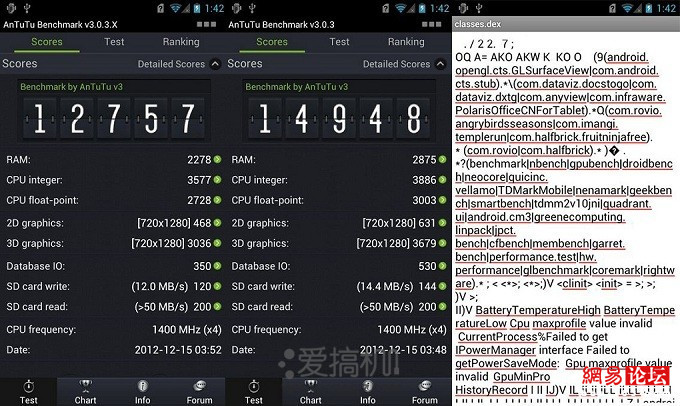This screenshot has width=680, height=406.
Task: Tap green arrow beside 2D graphics 468
Action: 217,223
